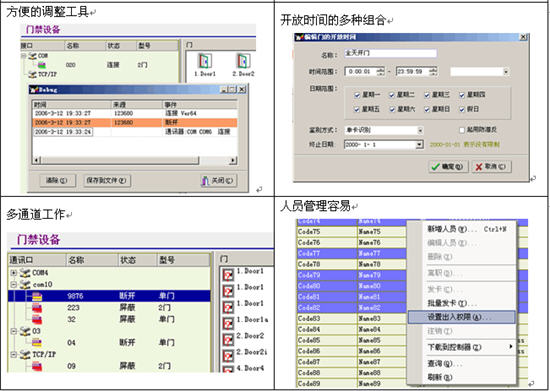Click 保存到文件 button in Debug window
Viewport: 550px width, 391px height.
[106, 181]
